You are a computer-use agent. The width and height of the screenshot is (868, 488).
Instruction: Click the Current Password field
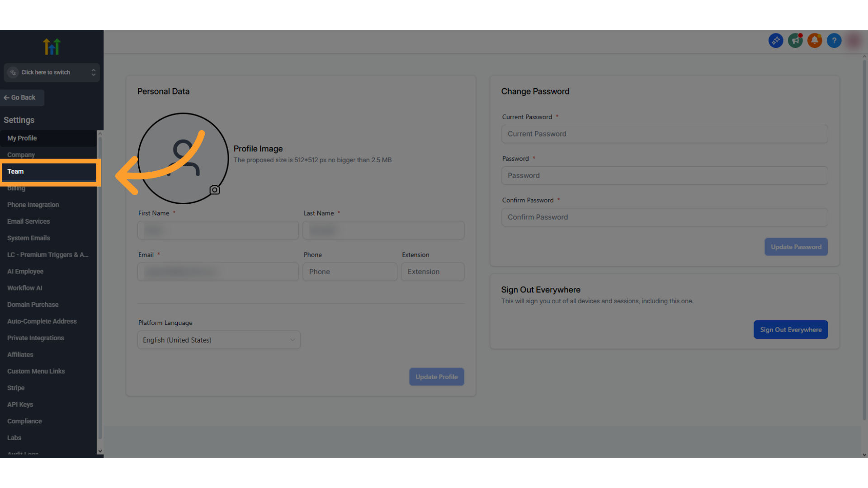point(664,134)
